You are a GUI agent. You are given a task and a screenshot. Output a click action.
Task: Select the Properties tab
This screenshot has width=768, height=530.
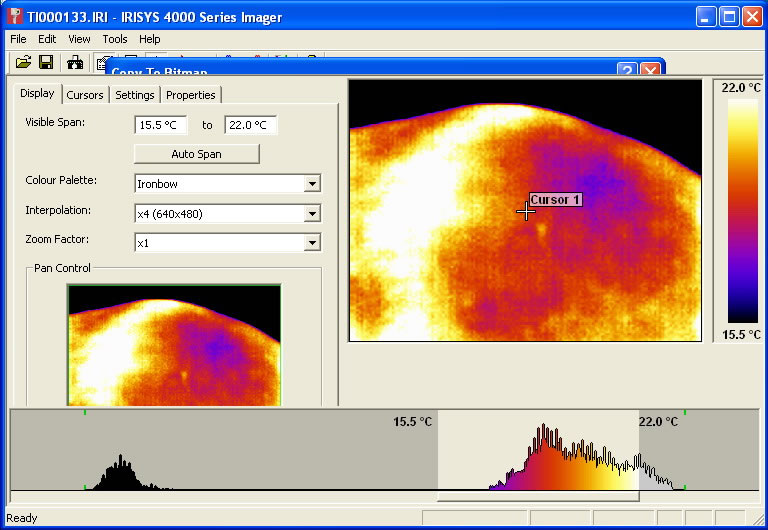pyautogui.click(x=190, y=95)
